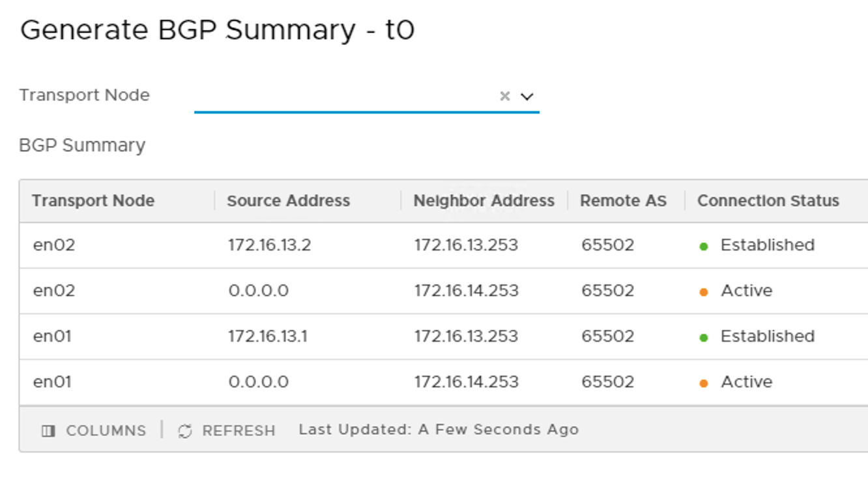Open the COLUMNS picker icon
Image resolution: width=868 pixels, height=493 pixels.
(48, 431)
